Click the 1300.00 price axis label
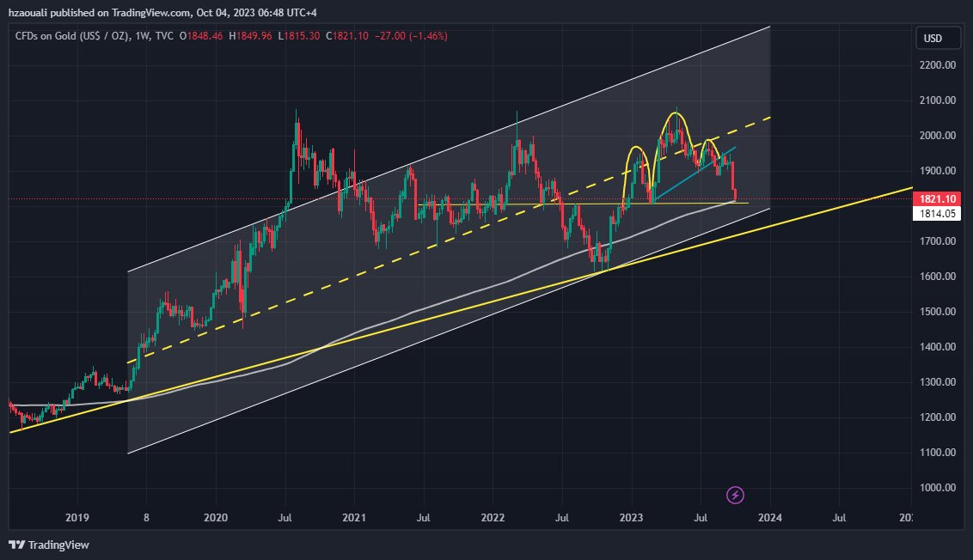 tap(938, 382)
